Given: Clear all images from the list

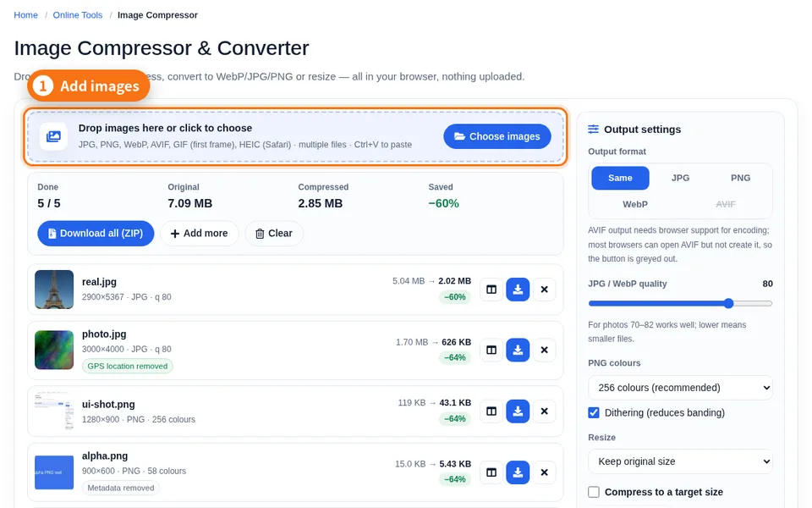Looking at the screenshot, I should pos(274,234).
